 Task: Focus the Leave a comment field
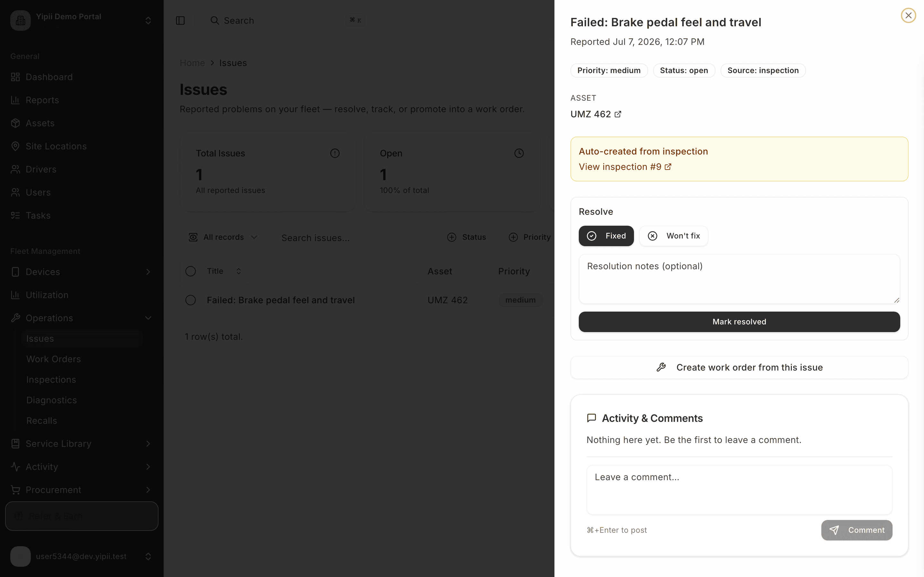[x=739, y=489]
